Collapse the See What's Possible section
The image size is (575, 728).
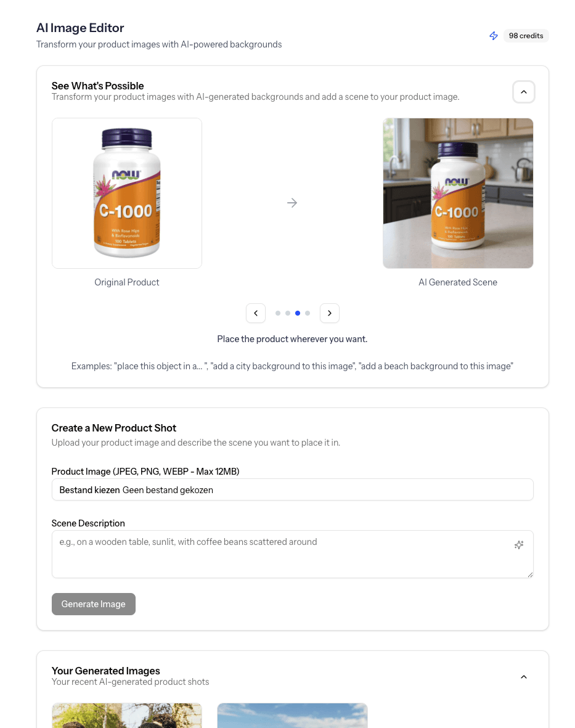click(x=523, y=92)
